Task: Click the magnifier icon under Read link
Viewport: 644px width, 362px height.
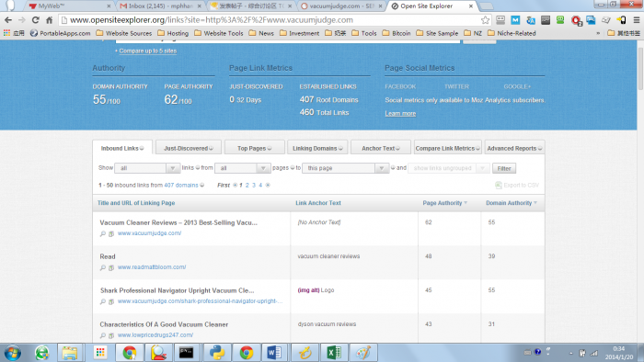Action: [103, 267]
